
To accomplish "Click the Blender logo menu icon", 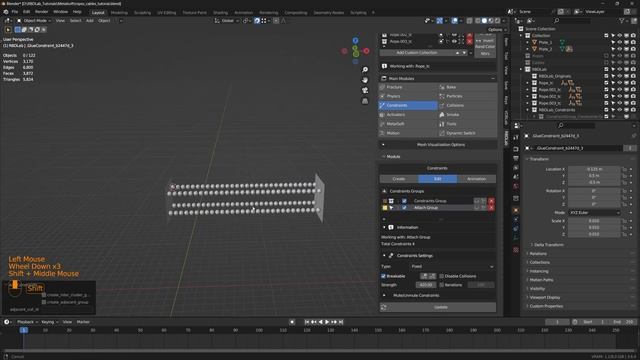I will pos(6,12).
